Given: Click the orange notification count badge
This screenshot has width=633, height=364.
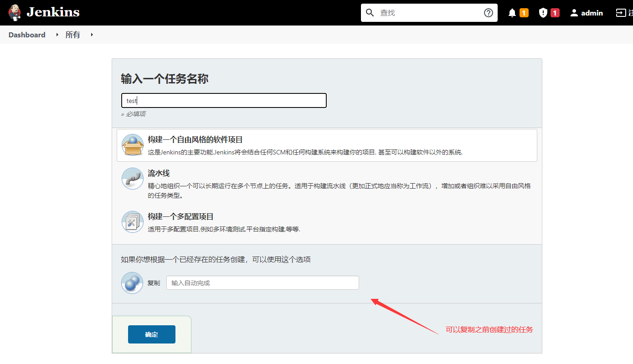Looking at the screenshot, I should click(x=524, y=13).
